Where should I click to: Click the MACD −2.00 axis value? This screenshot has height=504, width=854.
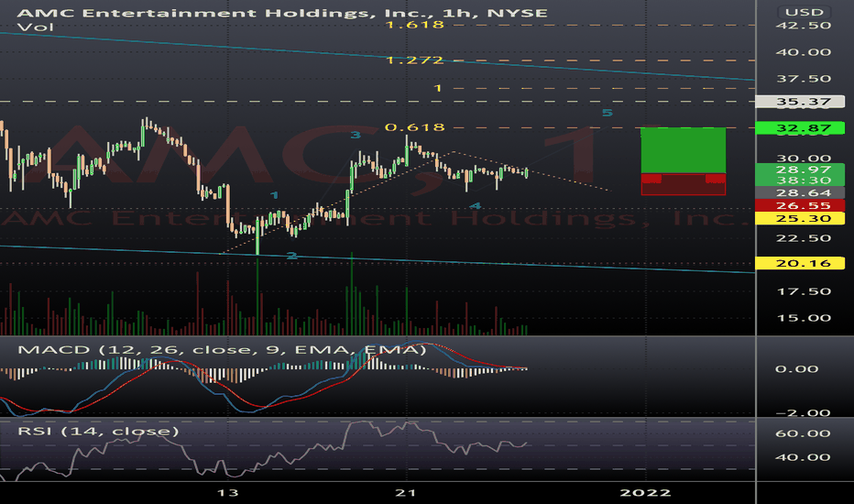click(x=804, y=412)
